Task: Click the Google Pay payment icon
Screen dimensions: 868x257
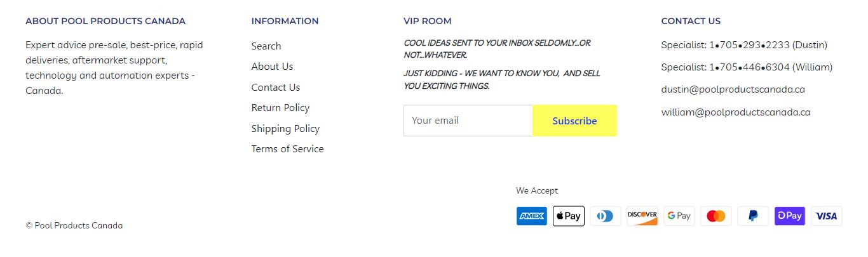Action: 679,216
